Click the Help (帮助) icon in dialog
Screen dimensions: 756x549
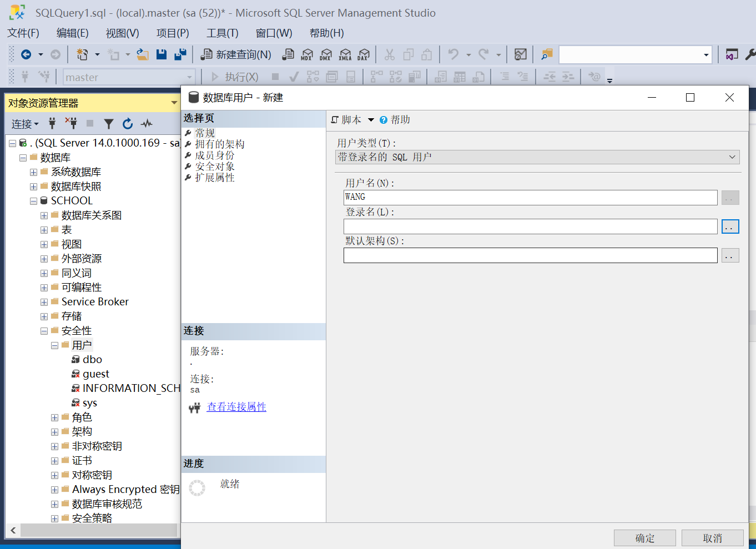coord(384,120)
